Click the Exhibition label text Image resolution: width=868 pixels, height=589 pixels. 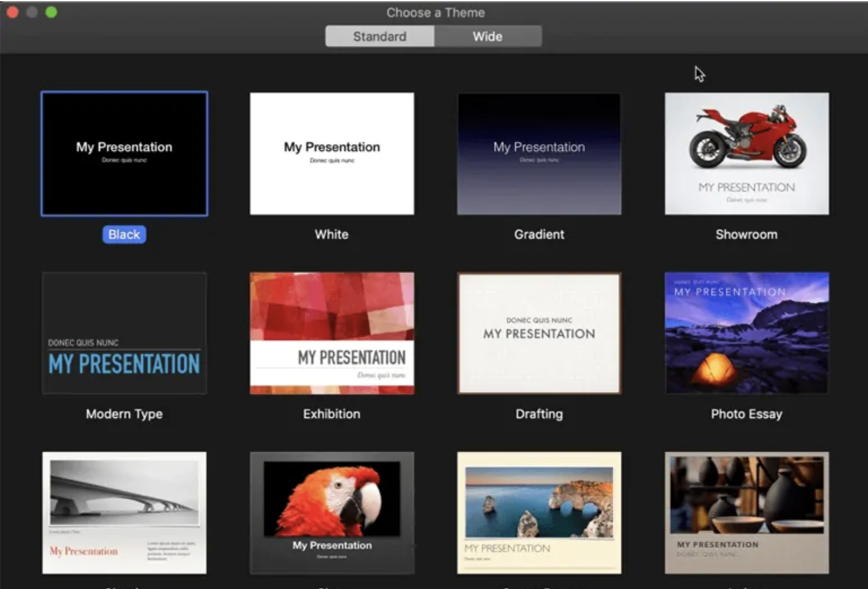(x=331, y=414)
